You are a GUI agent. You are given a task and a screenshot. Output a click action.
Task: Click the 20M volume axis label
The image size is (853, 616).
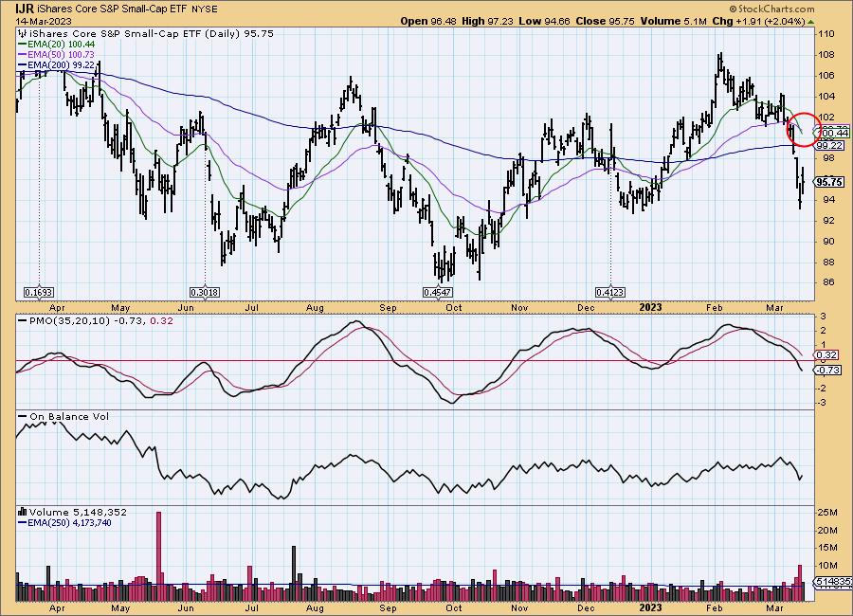(827, 531)
